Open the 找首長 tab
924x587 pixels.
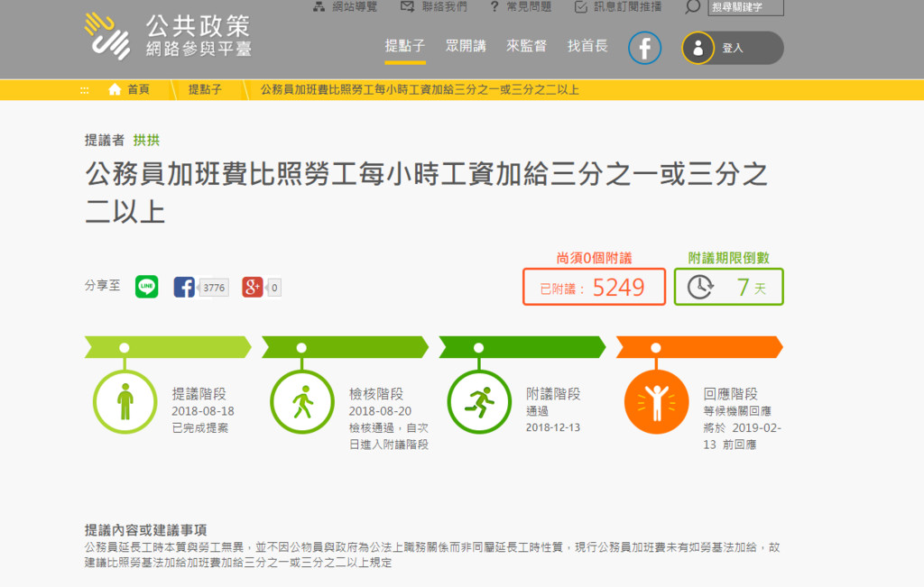pos(587,46)
